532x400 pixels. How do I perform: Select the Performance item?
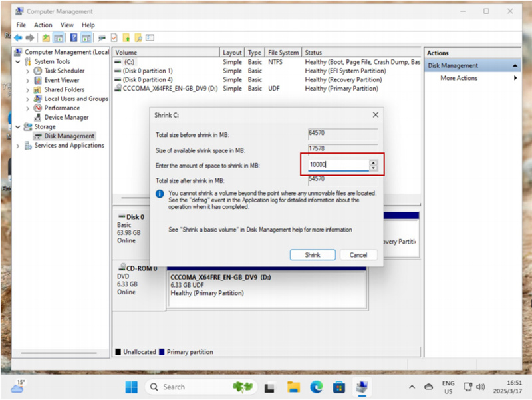[x=61, y=108]
